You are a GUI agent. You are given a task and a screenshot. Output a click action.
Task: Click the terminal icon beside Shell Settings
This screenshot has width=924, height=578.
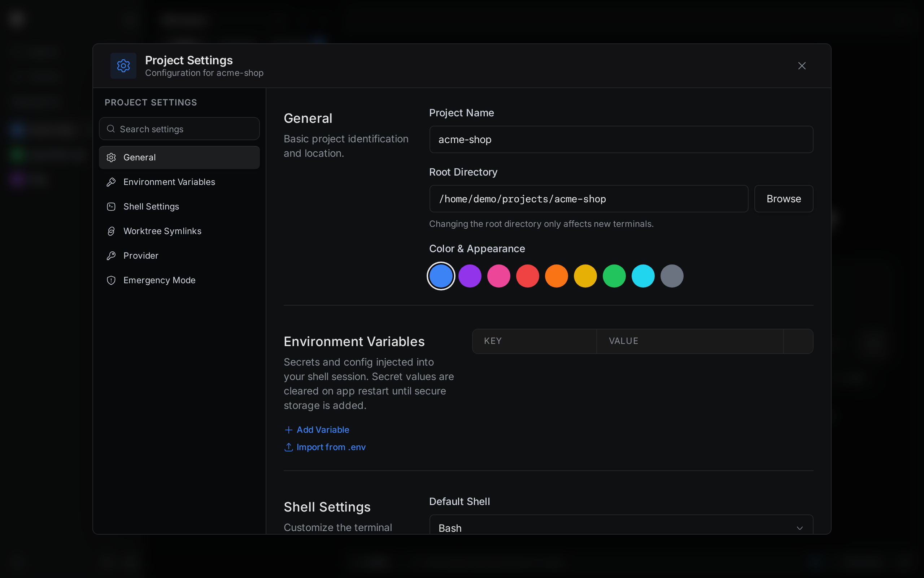point(111,206)
